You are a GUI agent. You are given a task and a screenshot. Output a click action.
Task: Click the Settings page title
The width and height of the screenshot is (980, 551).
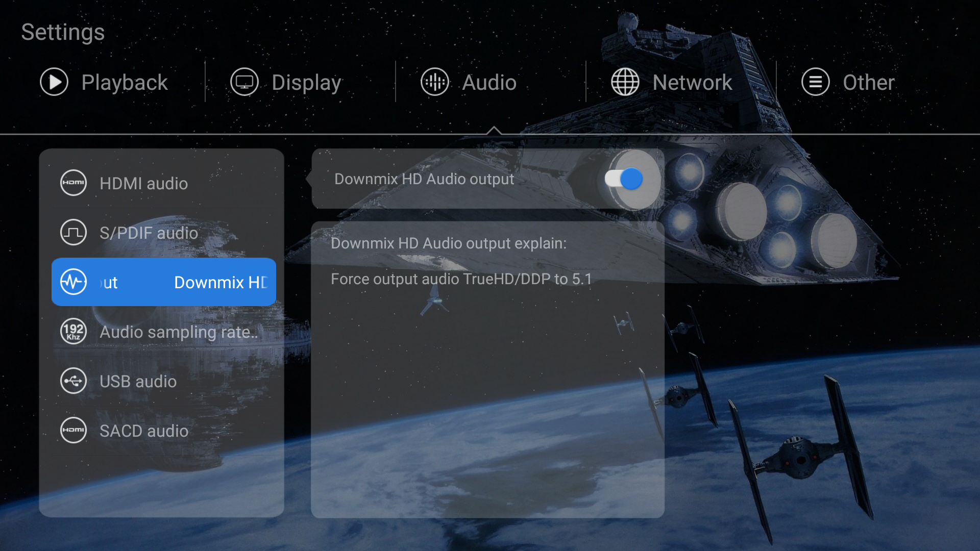click(x=63, y=32)
